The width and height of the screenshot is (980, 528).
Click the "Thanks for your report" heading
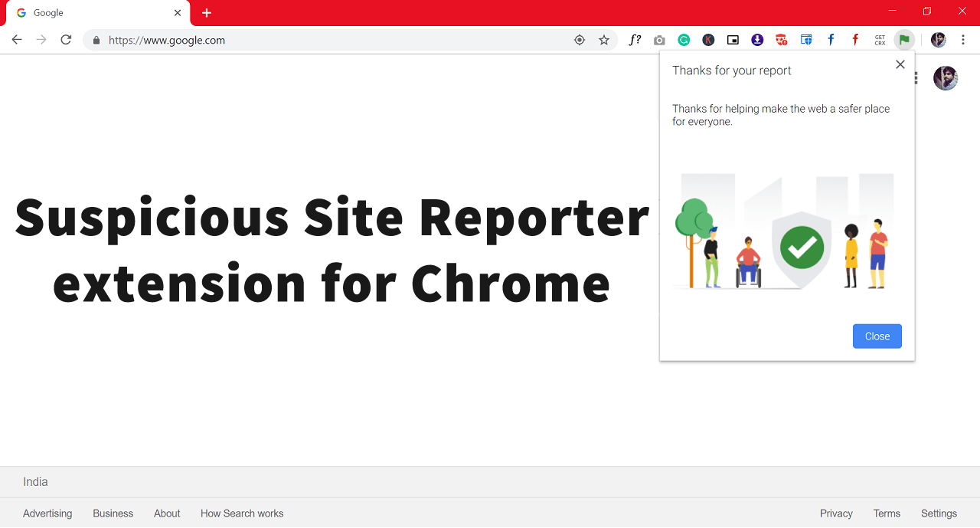[x=732, y=71]
